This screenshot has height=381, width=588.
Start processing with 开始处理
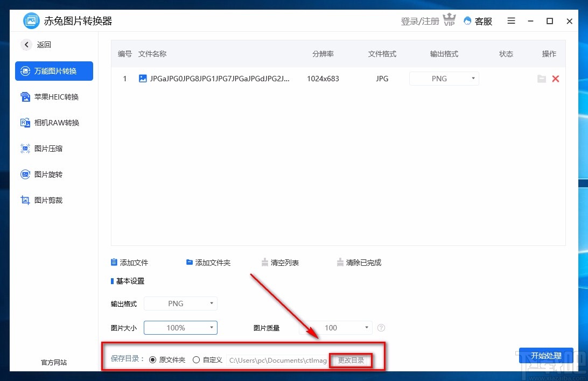point(546,356)
